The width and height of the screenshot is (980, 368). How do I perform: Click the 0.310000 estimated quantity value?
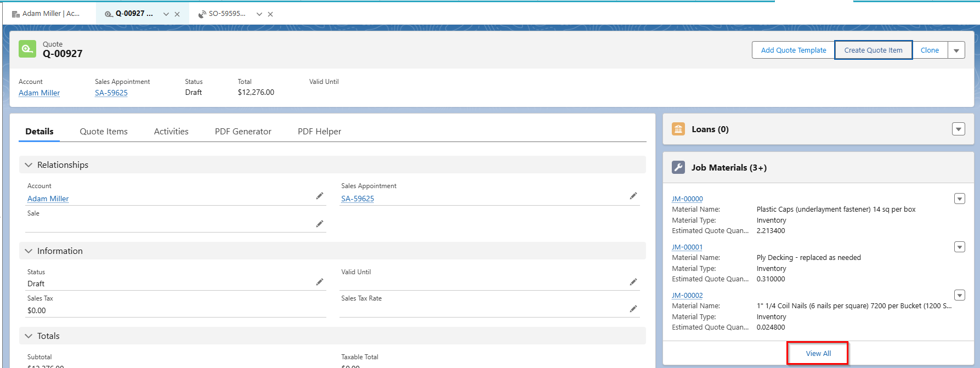pyautogui.click(x=771, y=279)
